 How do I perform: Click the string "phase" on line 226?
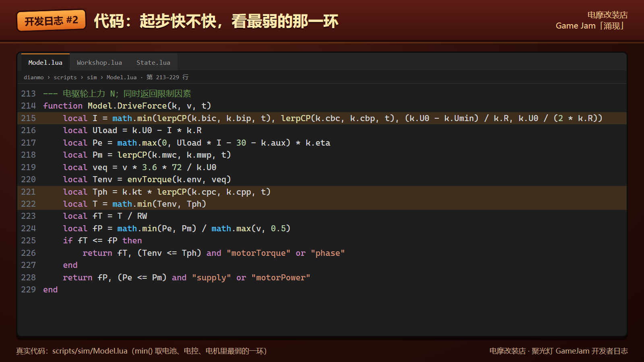[x=328, y=253]
